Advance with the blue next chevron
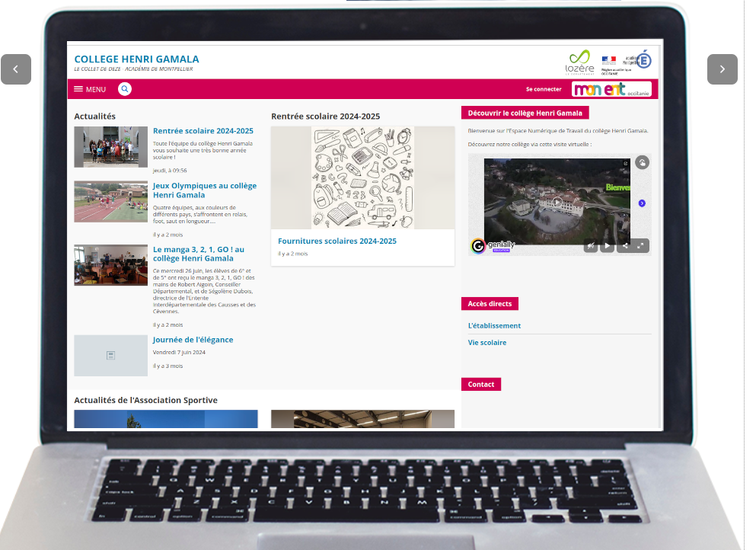This screenshot has height=550, width=756. [x=642, y=202]
